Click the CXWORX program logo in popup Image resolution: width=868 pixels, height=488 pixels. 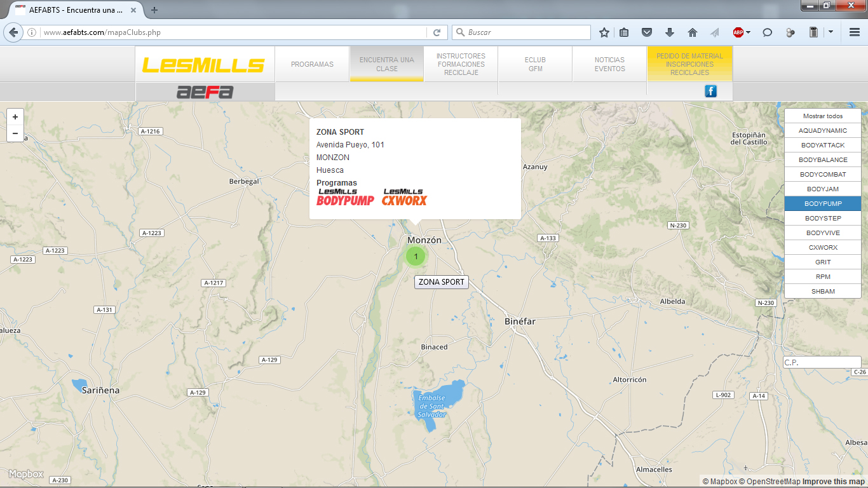coord(405,197)
